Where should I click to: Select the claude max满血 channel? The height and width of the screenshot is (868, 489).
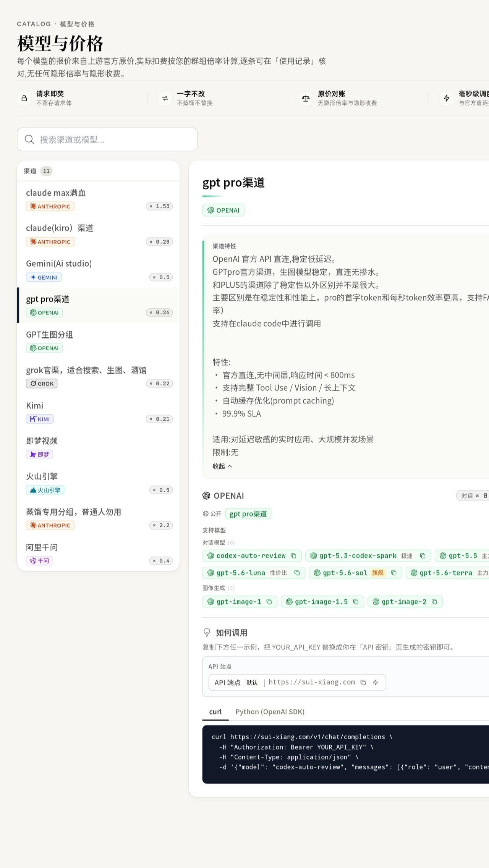pos(99,199)
